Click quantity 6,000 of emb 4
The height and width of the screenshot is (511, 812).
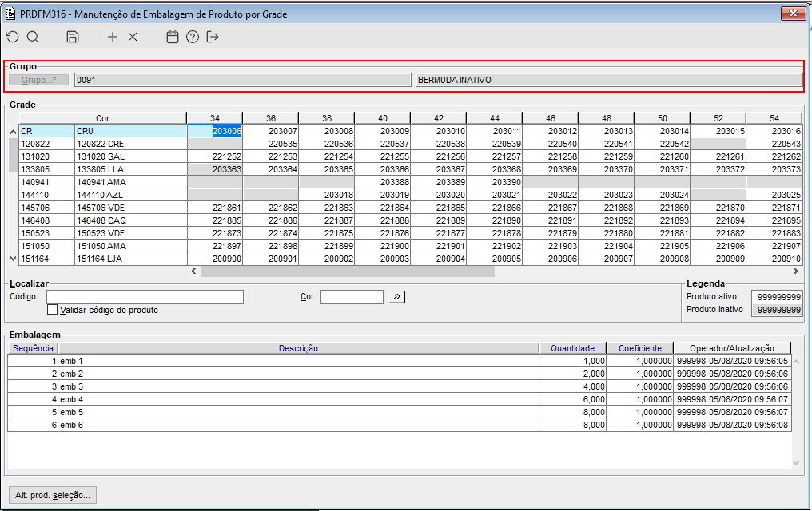[572, 399]
